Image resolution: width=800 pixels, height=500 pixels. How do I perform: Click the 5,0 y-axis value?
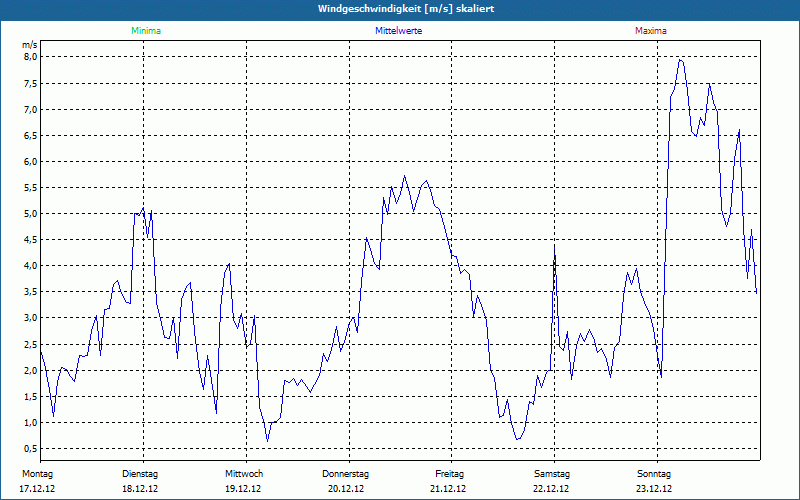[x=31, y=214]
